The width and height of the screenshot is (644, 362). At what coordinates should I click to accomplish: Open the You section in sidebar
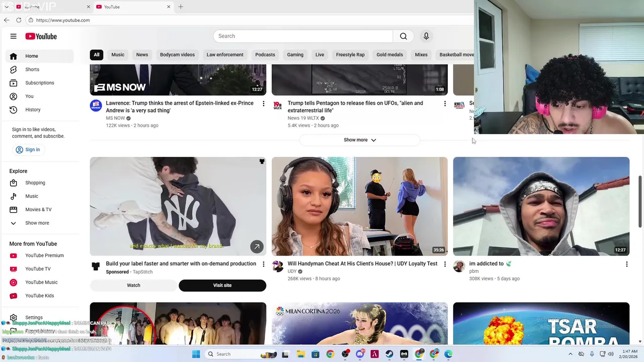click(40, 96)
